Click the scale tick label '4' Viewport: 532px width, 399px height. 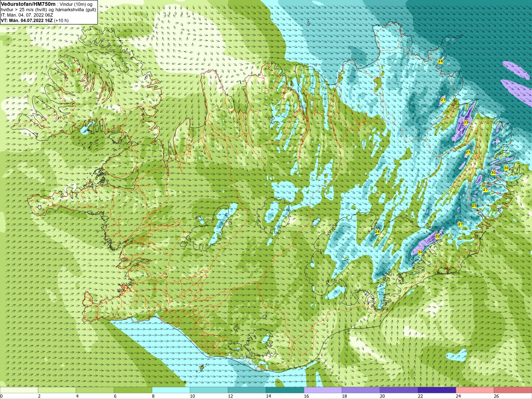click(x=77, y=396)
